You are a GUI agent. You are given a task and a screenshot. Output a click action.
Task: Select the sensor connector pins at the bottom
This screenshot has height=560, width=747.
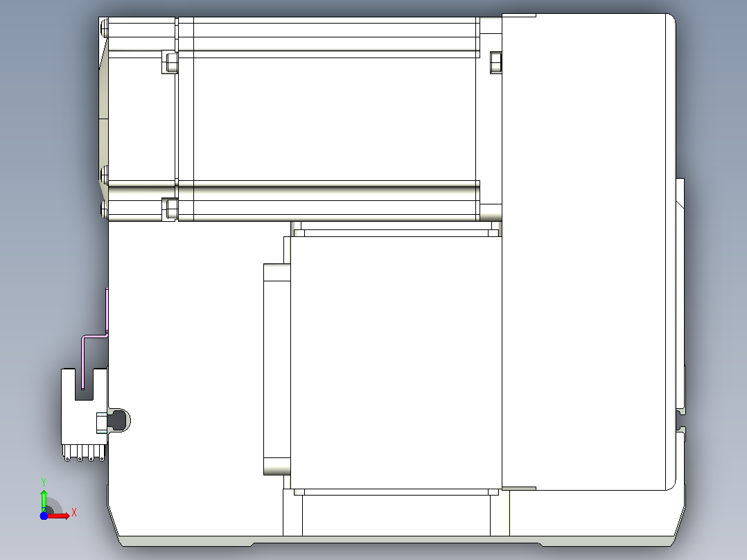pos(85,453)
